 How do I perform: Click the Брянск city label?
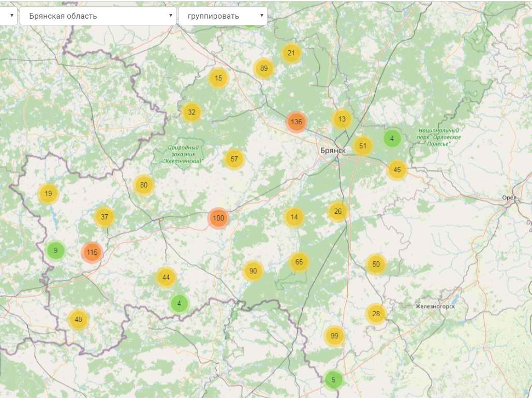coord(332,150)
